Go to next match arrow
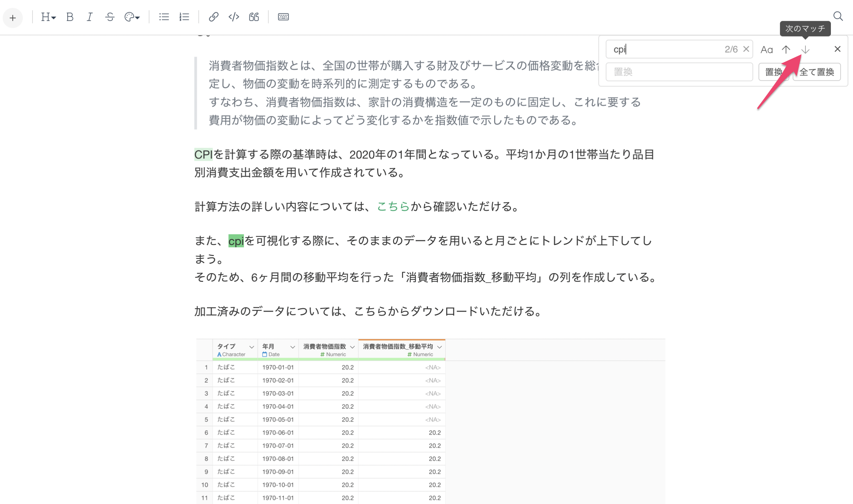Viewport: 853px width, 504px height. (x=805, y=50)
